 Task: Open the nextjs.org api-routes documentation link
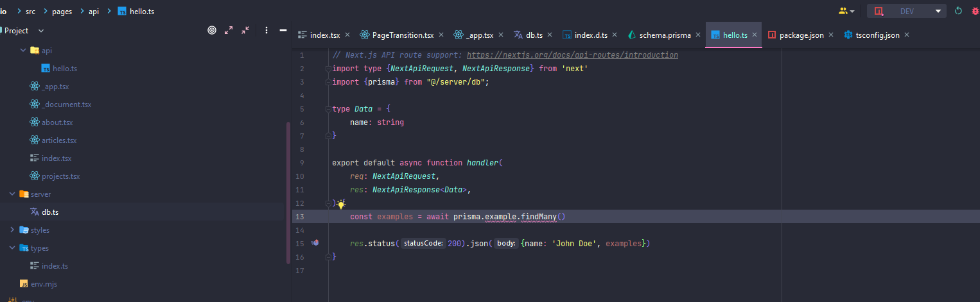[572, 55]
